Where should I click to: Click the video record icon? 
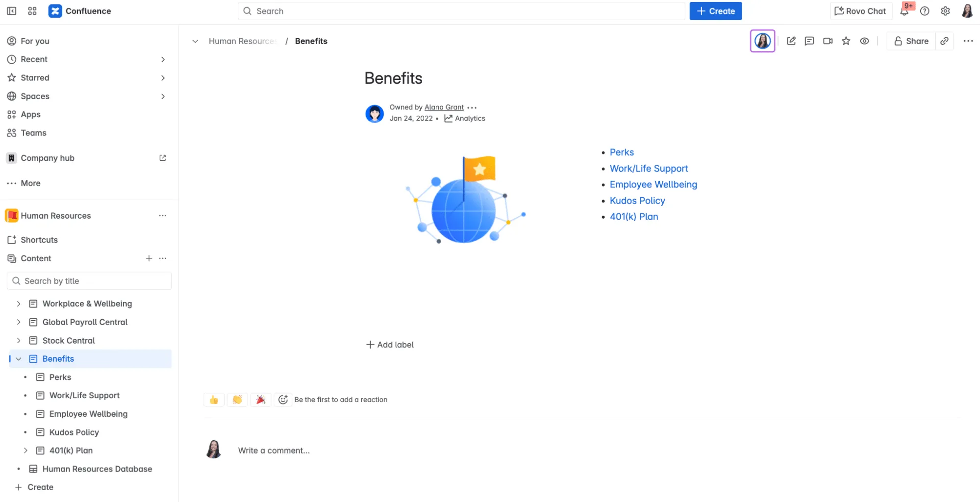pyautogui.click(x=828, y=41)
